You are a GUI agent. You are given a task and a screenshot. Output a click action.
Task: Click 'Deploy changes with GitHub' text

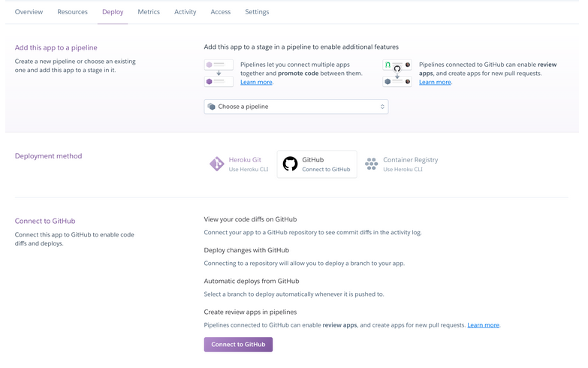pos(246,250)
